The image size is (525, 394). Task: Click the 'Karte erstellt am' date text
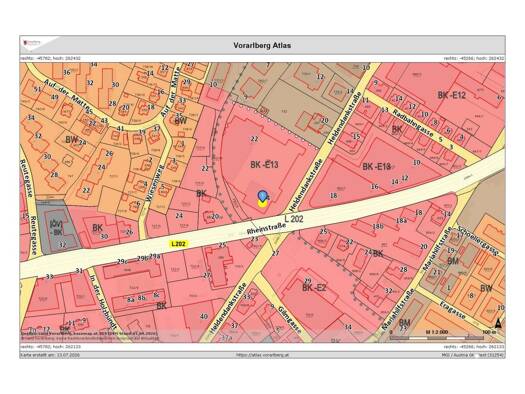pos(50,355)
